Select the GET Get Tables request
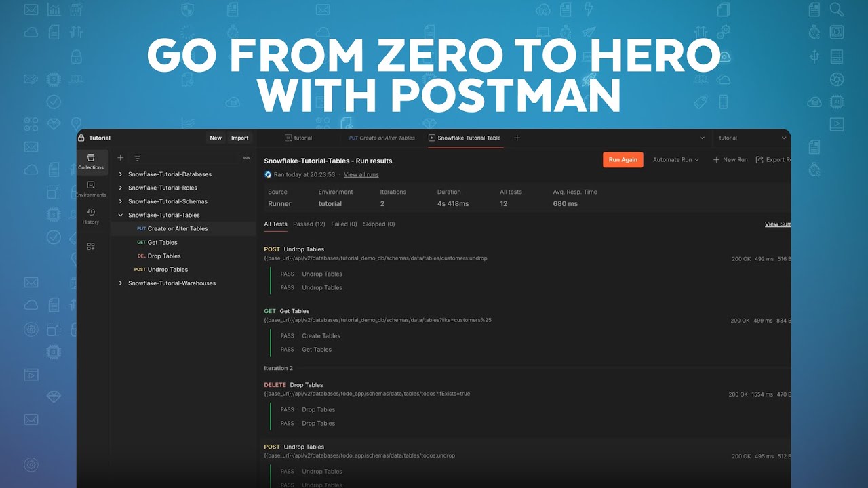Screen dimensions: 868x488 [x=183, y=242]
